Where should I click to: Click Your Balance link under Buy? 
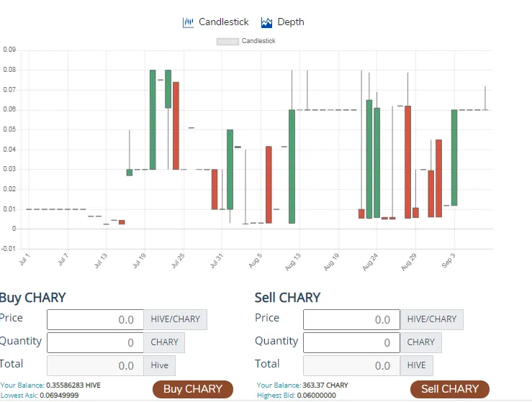[x=22, y=385]
